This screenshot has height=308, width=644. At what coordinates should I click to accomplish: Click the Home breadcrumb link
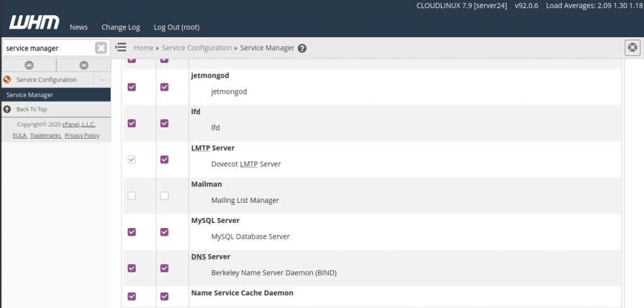tap(143, 48)
